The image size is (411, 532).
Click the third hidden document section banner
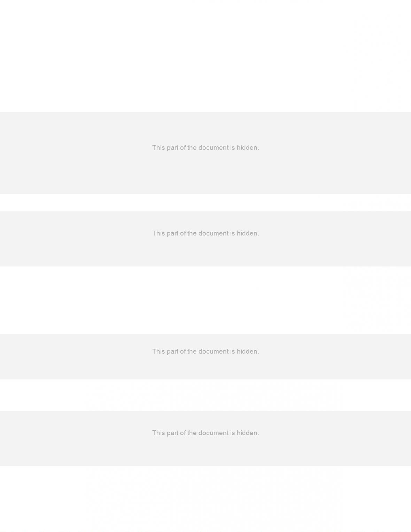click(x=205, y=357)
